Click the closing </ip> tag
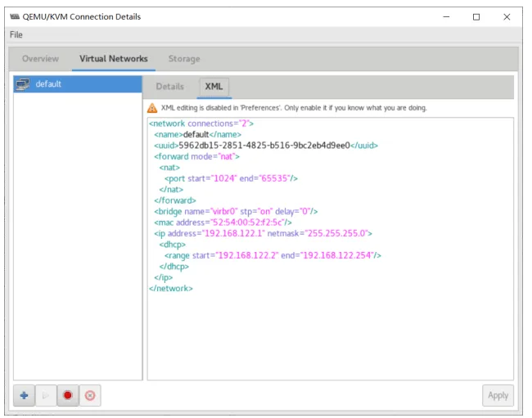 (x=163, y=277)
